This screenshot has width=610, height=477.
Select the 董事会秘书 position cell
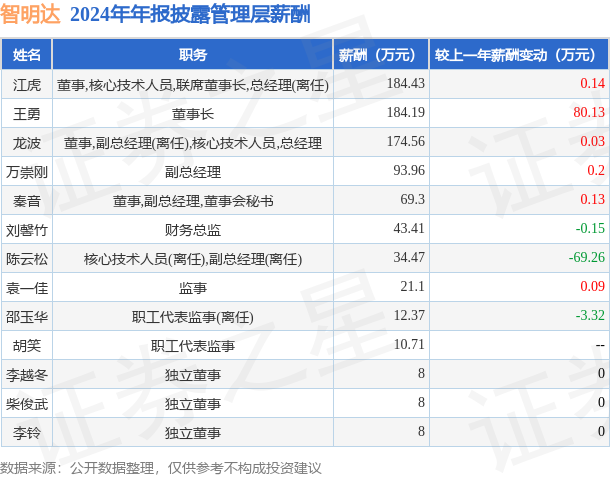click(193, 201)
